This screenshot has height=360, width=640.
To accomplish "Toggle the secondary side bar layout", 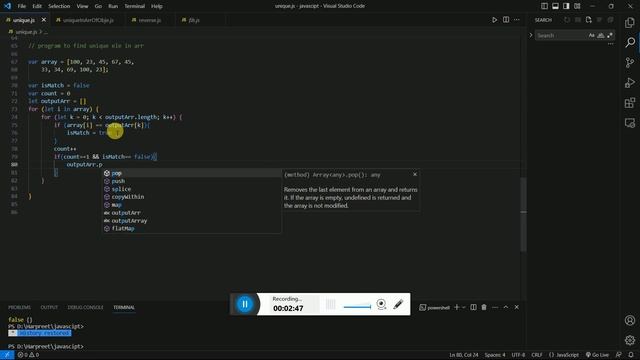I will click(x=566, y=6).
